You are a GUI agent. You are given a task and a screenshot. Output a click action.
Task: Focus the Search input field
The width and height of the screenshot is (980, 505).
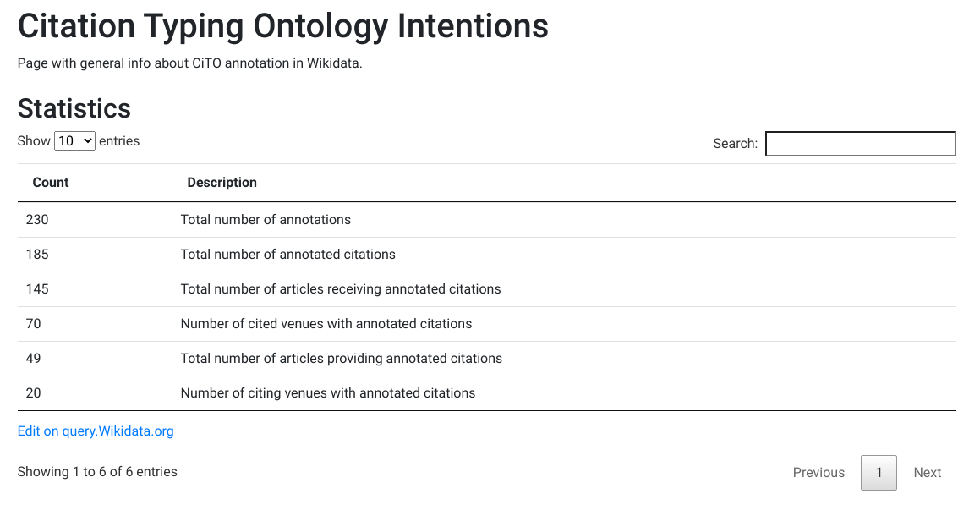[861, 144]
